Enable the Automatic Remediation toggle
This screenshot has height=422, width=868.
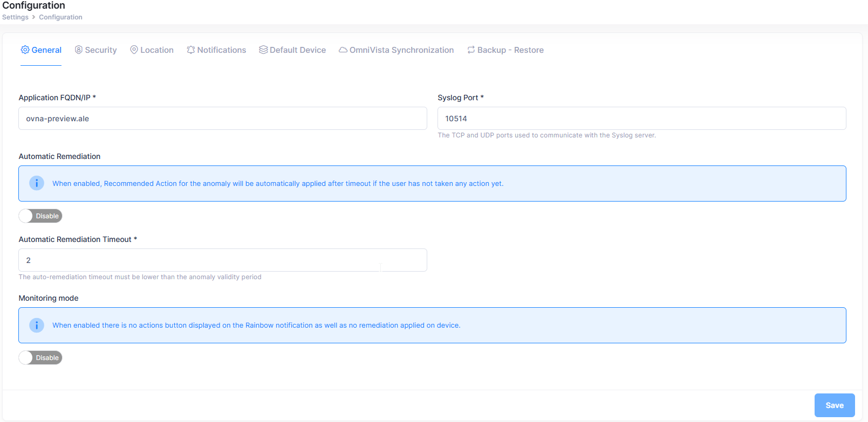(40, 216)
